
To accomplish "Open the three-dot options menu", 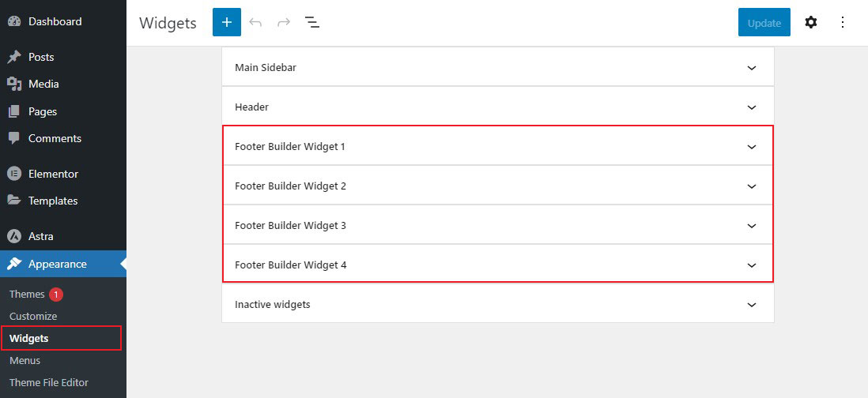I will 843,23.
